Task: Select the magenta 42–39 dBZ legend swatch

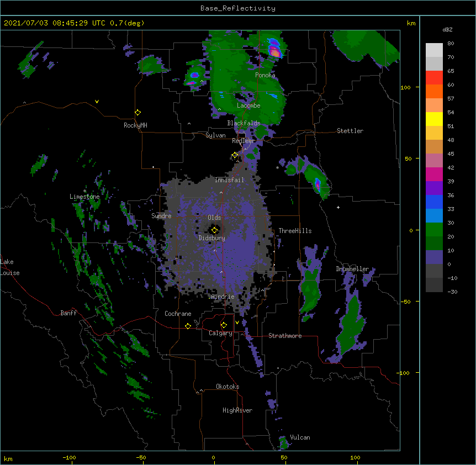Action: [434, 175]
